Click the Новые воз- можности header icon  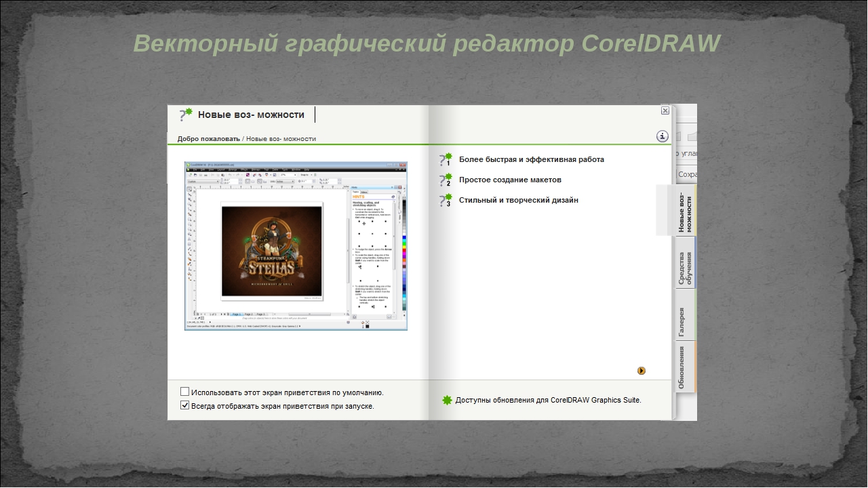pos(186,115)
